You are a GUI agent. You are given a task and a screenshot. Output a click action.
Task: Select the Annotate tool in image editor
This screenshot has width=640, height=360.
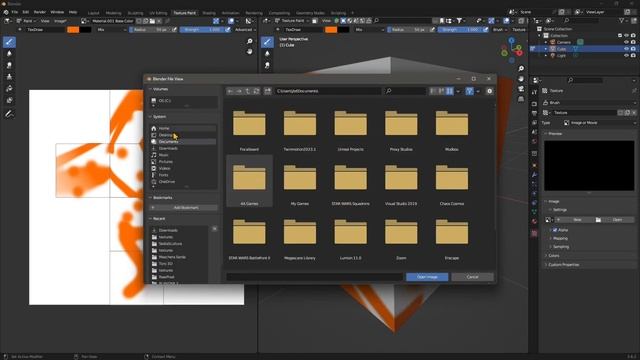click(9, 114)
